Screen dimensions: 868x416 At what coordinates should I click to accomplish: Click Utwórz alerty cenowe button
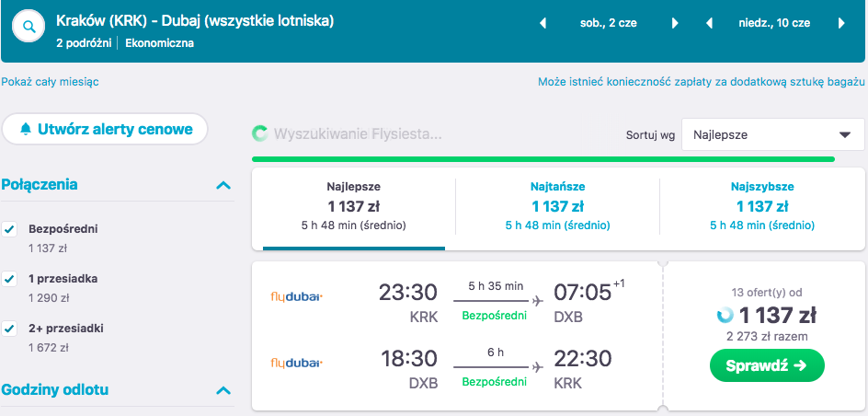(x=105, y=129)
